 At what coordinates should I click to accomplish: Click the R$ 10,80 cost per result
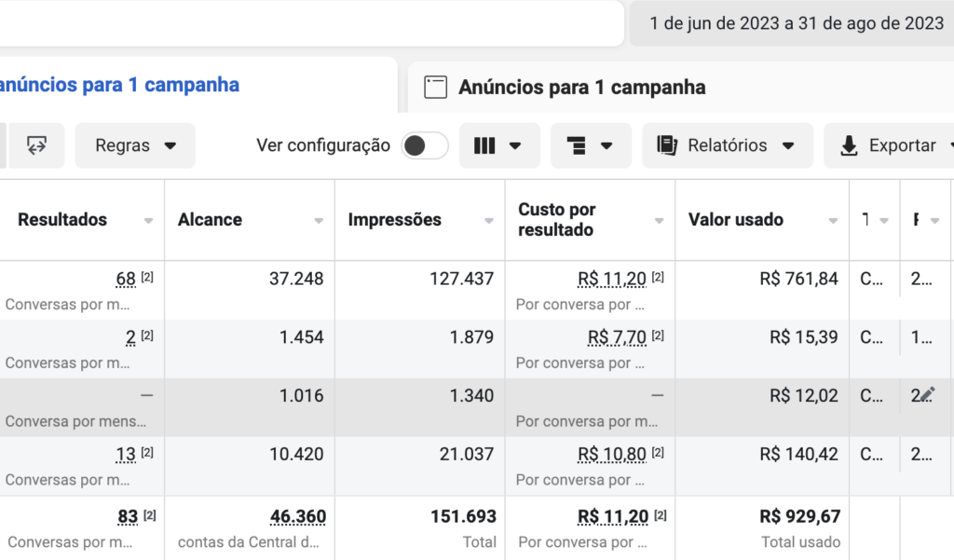click(x=611, y=454)
